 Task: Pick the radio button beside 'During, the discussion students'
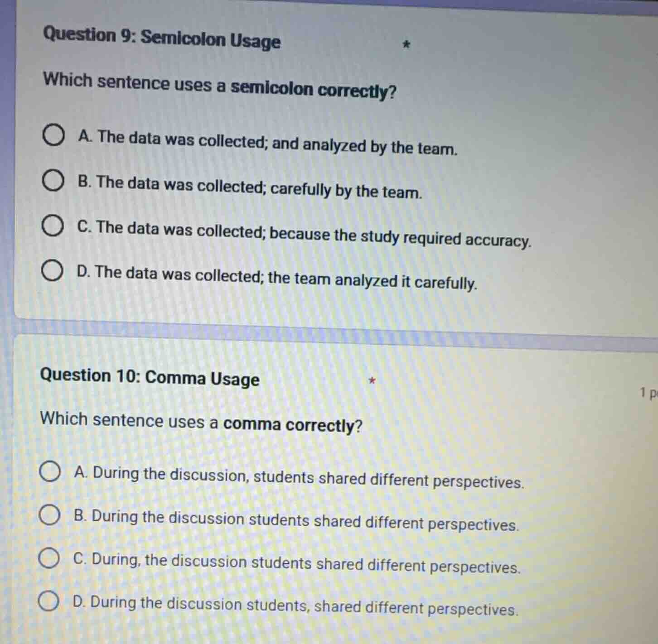[x=48, y=559]
